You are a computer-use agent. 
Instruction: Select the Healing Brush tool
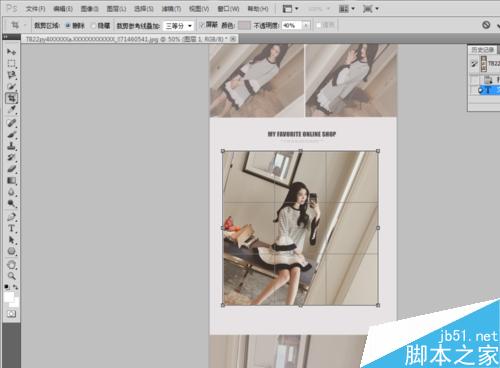tap(11, 123)
